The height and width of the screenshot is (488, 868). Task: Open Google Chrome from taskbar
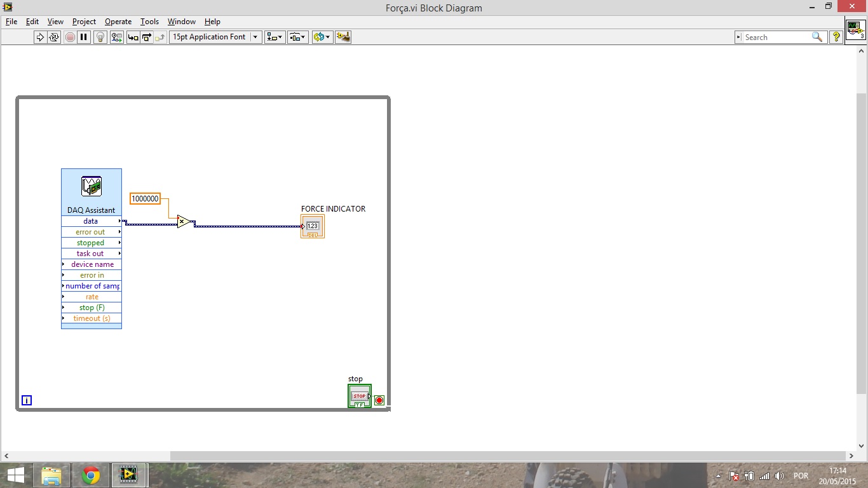coord(90,475)
